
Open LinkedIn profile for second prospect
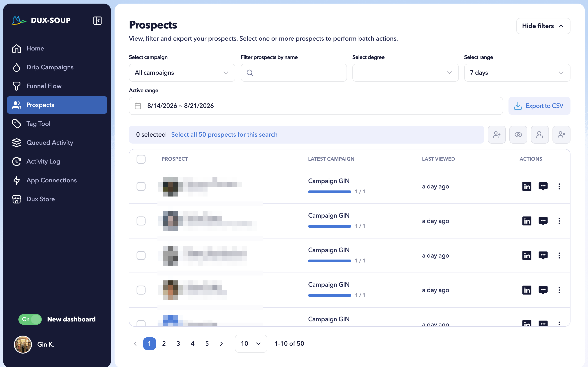[527, 221]
